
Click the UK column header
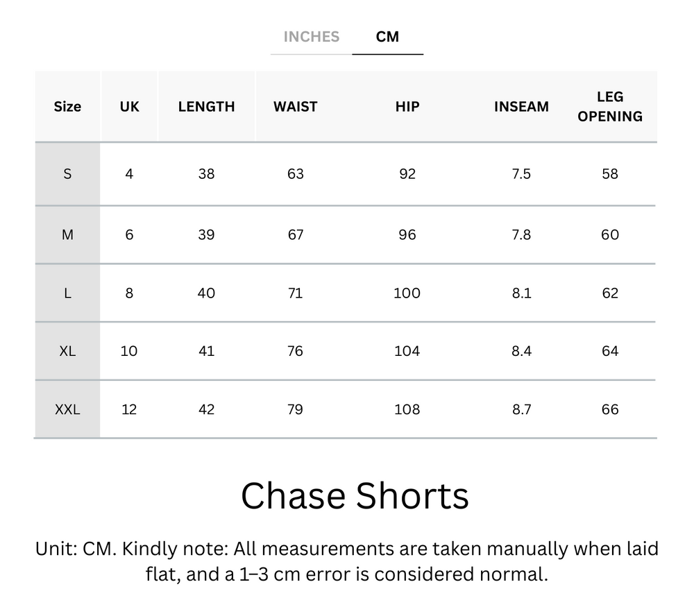pyautogui.click(x=129, y=106)
